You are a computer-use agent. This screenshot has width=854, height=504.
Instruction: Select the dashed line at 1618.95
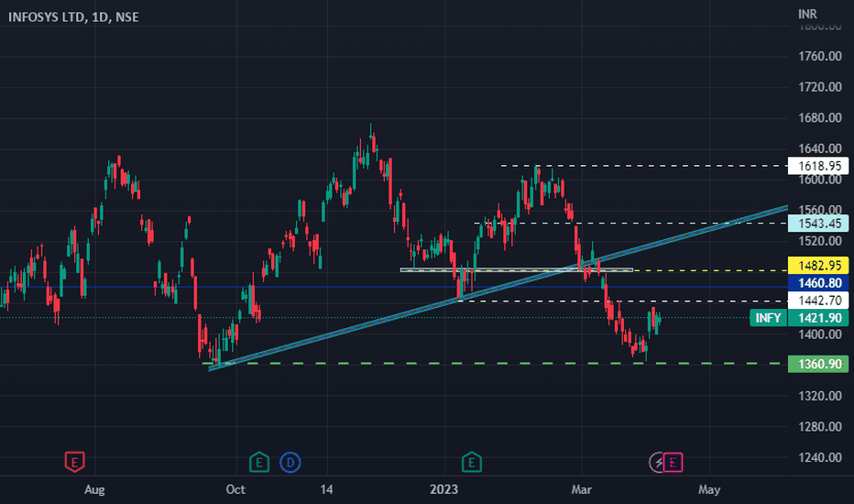click(642, 166)
